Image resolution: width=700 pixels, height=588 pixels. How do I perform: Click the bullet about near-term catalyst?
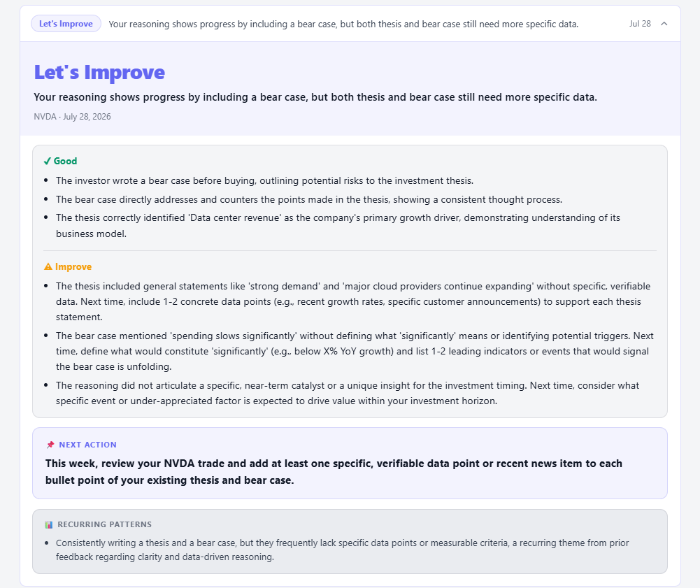(348, 393)
